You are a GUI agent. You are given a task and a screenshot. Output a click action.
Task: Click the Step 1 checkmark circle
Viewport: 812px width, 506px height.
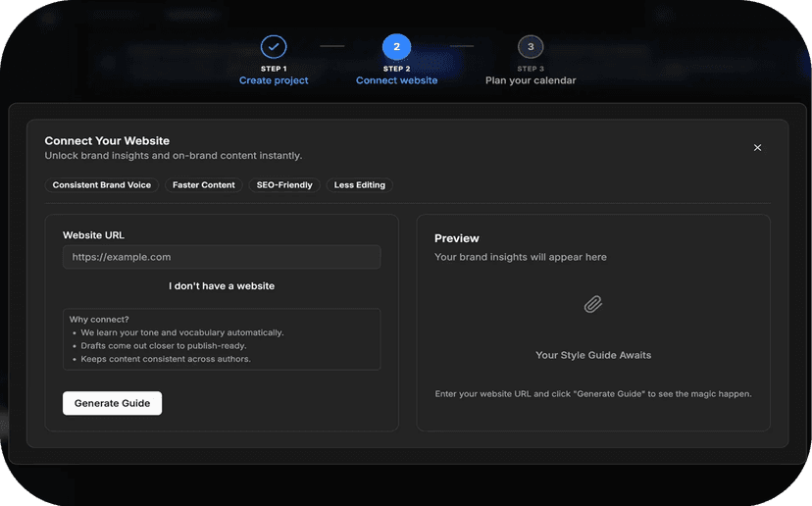click(274, 47)
